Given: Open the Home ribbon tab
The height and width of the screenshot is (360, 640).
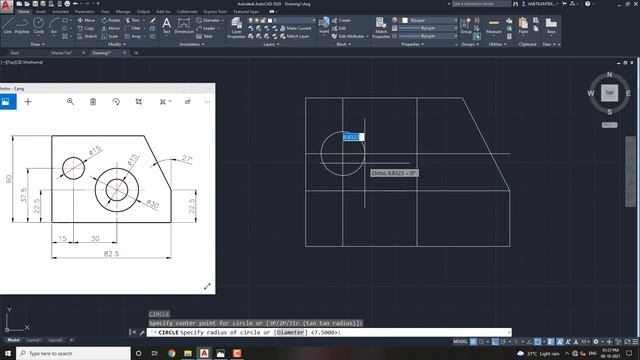Looking at the screenshot, I should pyautogui.click(x=24, y=11).
